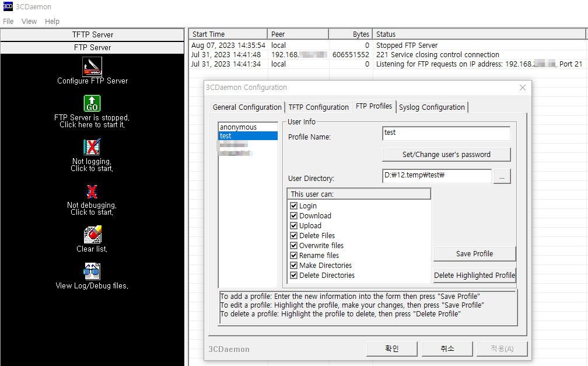Close the 3CDaemon Configuration dialog
The height and width of the screenshot is (366, 588).
coord(523,88)
